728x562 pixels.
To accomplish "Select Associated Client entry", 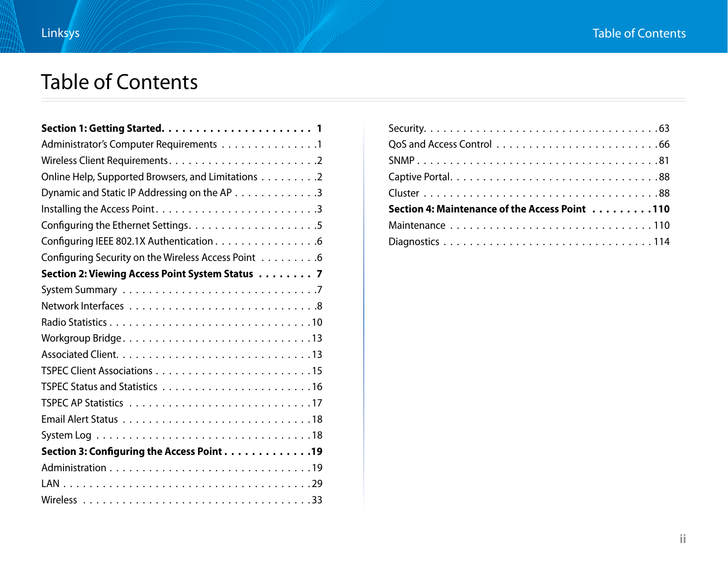I will coord(182,354).
